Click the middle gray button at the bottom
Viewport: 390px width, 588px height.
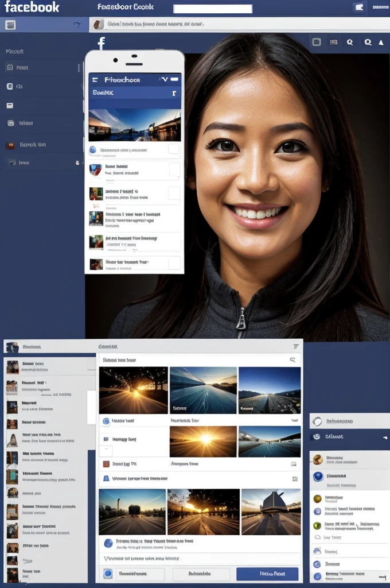[201, 574]
